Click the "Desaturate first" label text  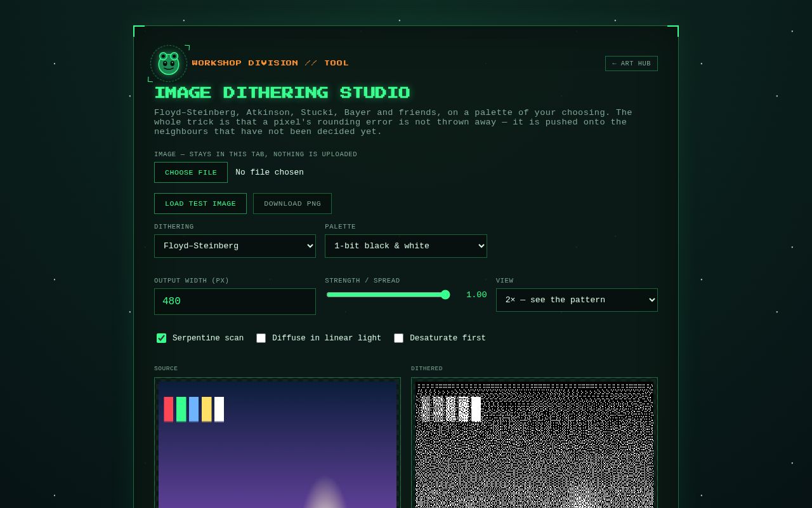tap(448, 338)
